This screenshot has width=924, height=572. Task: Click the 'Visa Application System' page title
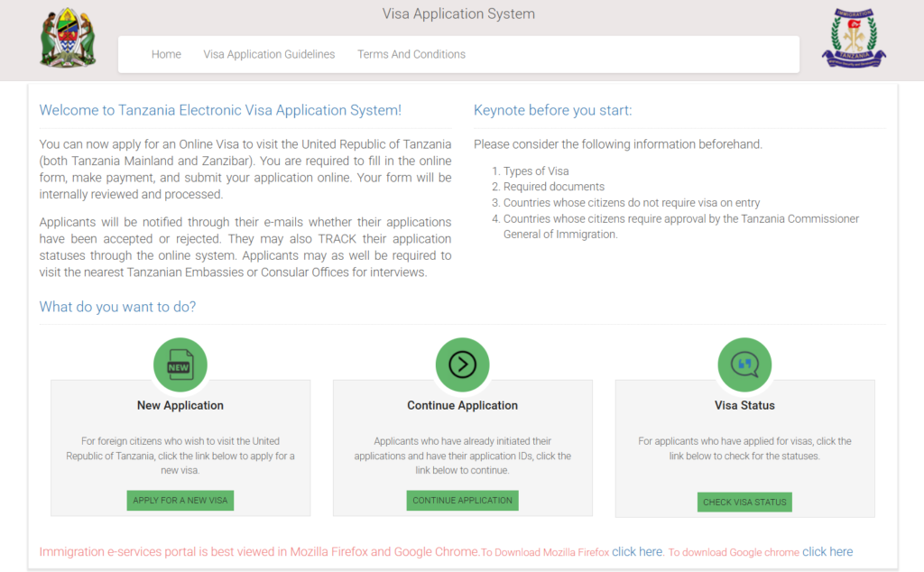click(x=458, y=14)
